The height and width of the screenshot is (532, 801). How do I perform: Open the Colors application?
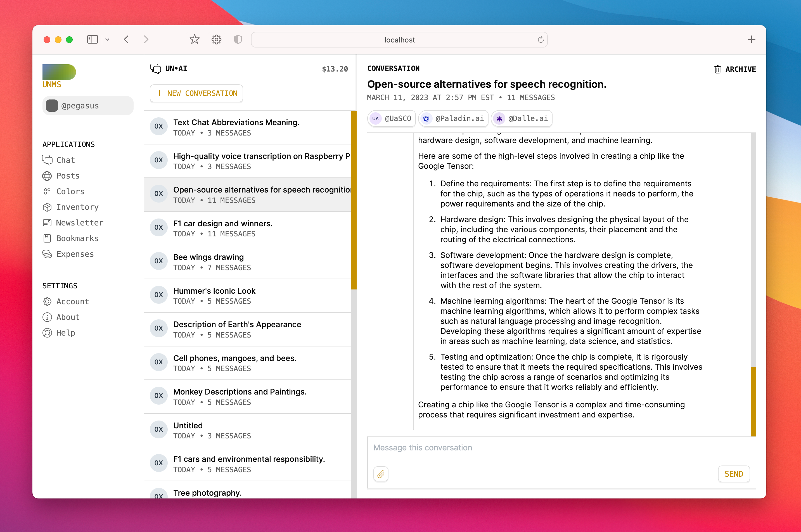(x=70, y=191)
